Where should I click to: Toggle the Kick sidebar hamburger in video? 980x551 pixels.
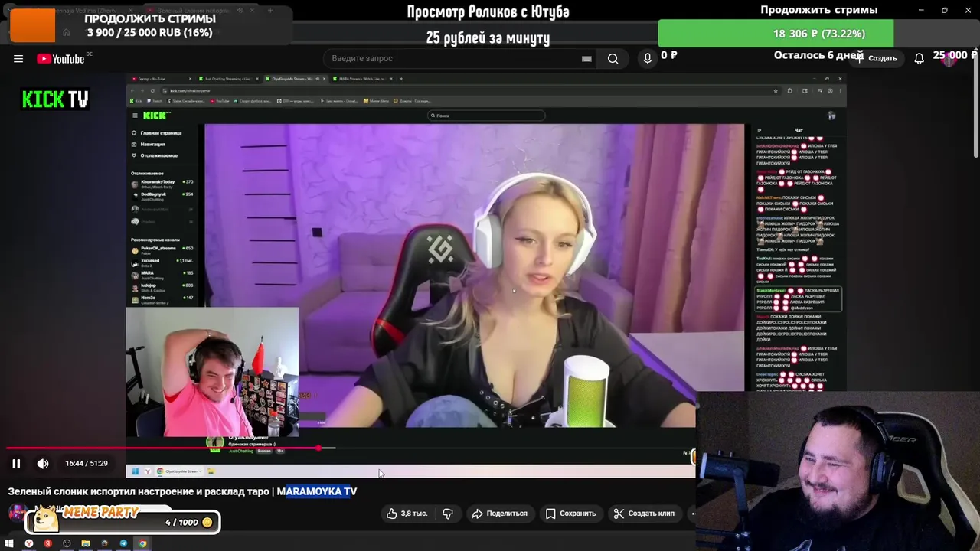135,116
